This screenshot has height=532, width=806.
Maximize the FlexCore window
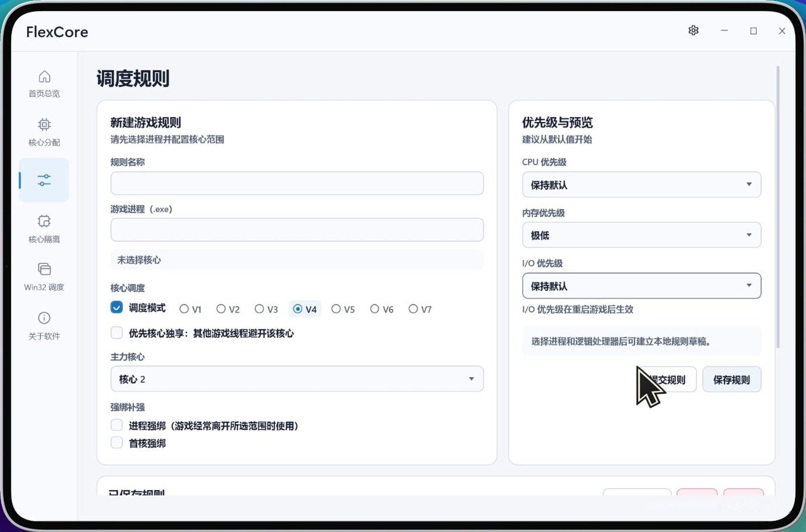[754, 31]
